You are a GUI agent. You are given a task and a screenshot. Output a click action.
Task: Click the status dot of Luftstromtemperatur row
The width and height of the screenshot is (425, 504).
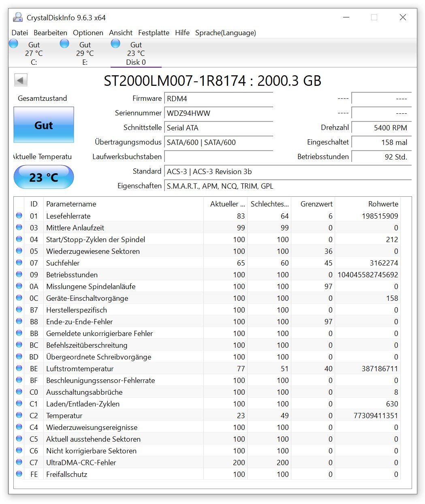[19, 368]
